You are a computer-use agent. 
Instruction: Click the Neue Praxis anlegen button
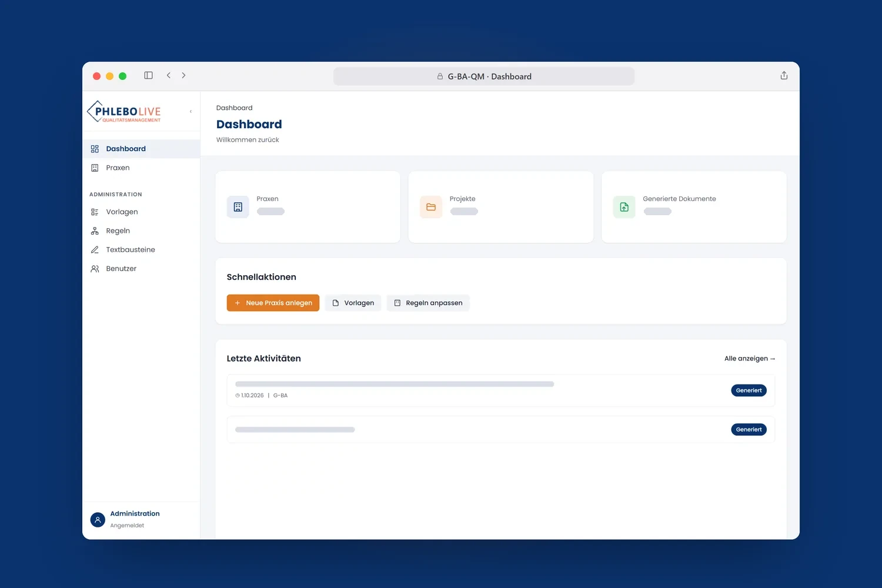[273, 303]
